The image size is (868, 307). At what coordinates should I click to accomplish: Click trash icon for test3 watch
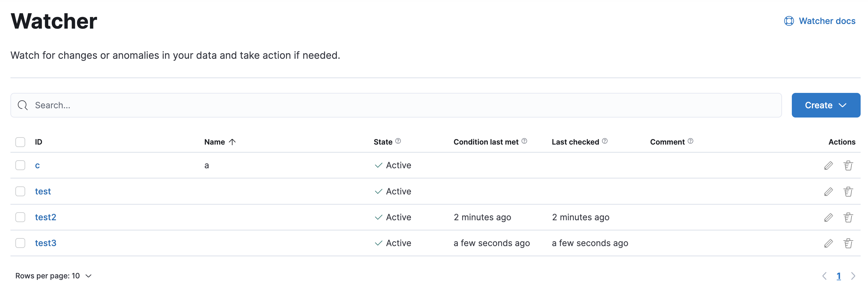(x=848, y=243)
